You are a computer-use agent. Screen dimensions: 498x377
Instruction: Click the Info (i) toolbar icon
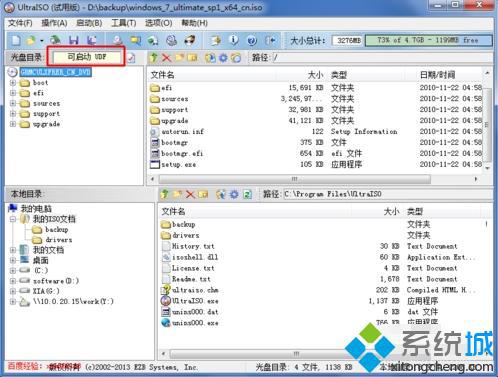coord(234,40)
